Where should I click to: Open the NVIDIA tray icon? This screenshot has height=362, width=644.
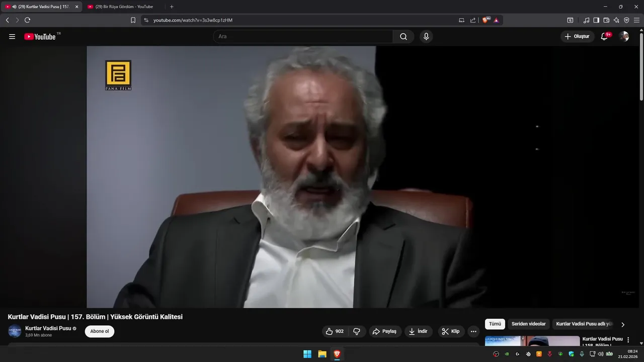(507, 354)
